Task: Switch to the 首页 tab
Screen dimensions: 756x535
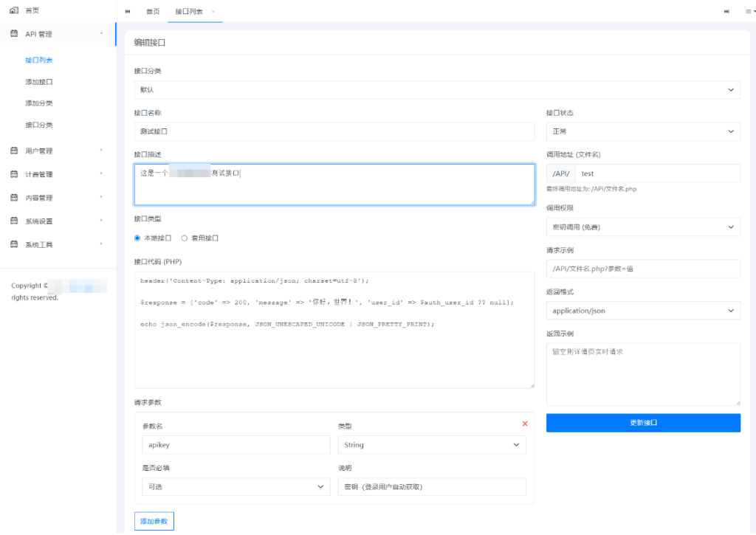Action: click(152, 12)
